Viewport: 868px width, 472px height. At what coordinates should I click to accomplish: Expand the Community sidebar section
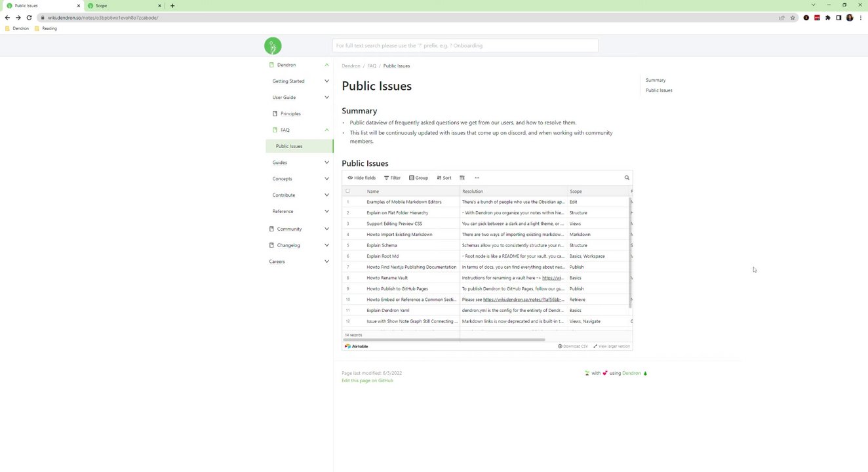pos(326,229)
